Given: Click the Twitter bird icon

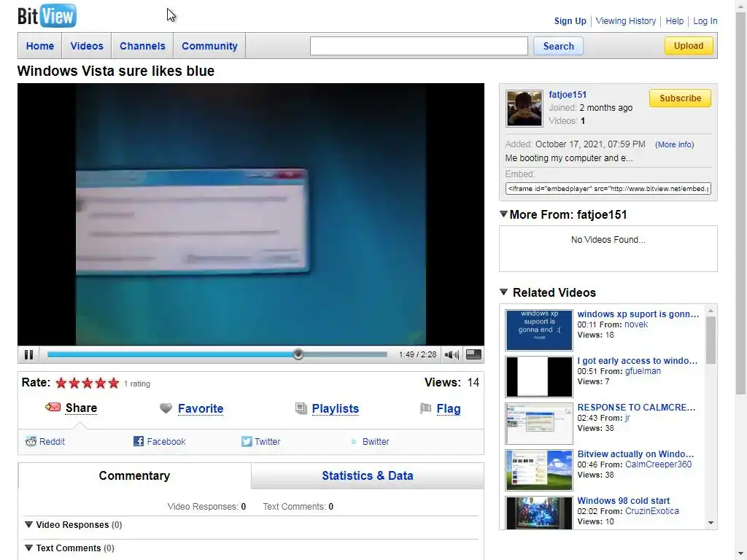Looking at the screenshot, I should pyautogui.click(x=247, y=441).
